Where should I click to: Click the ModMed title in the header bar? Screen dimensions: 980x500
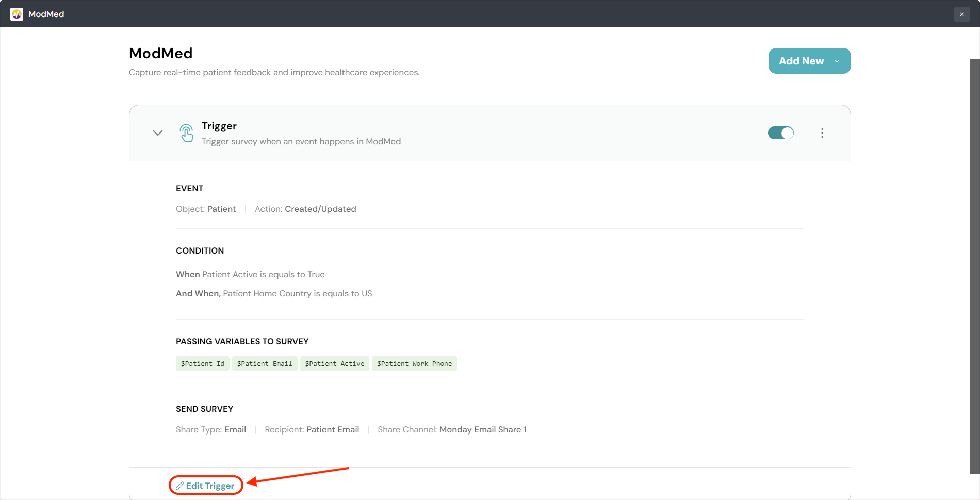tap(46, 14)
